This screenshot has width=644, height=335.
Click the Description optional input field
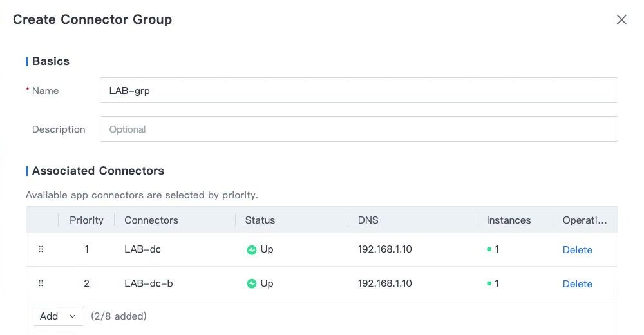coord(359,129)
